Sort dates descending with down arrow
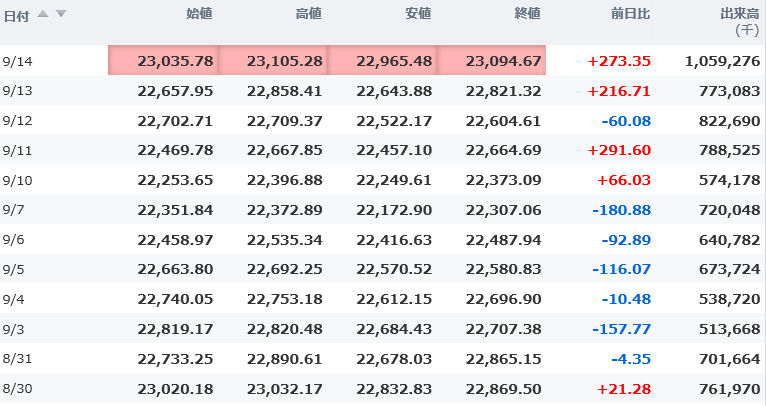This screenshot has height=406, width=766. [x=61, y=13]
